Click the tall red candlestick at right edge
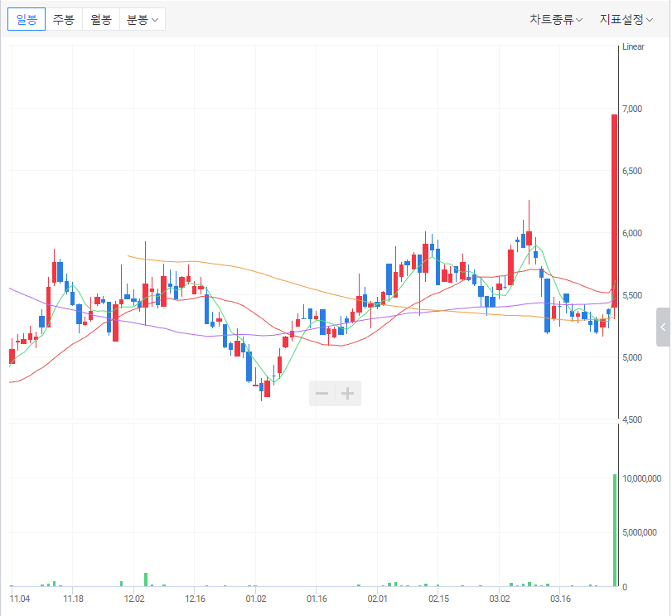The width and height of the screenshot is (672, 616). click(x=614, y=211)
